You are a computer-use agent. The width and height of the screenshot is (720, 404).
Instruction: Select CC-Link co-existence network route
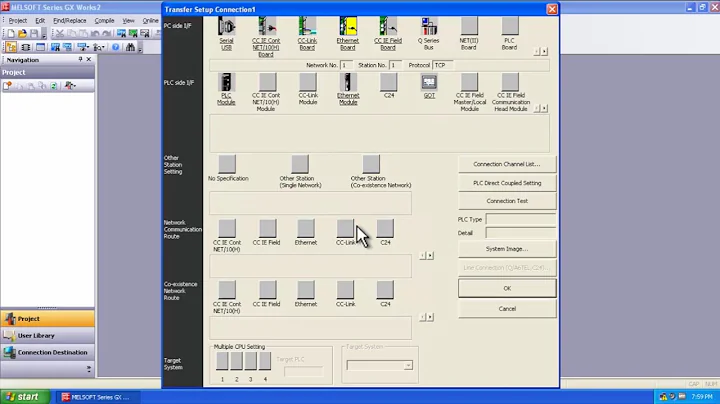tap(345, 290)
